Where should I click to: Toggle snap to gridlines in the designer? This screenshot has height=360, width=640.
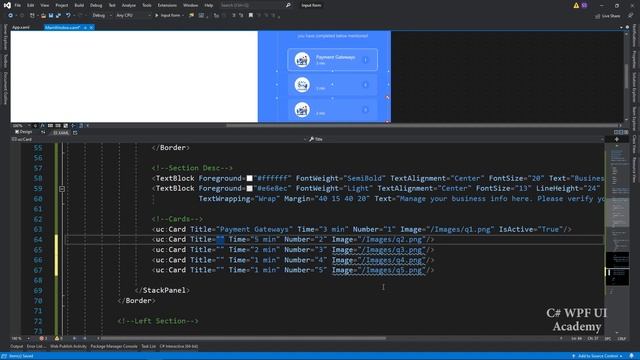[x=58, y=126]
